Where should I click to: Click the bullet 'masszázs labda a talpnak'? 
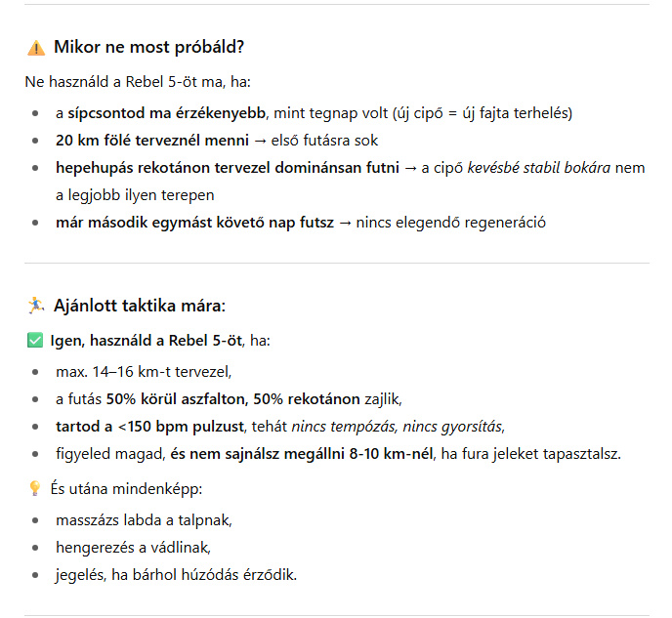point(144,520)
